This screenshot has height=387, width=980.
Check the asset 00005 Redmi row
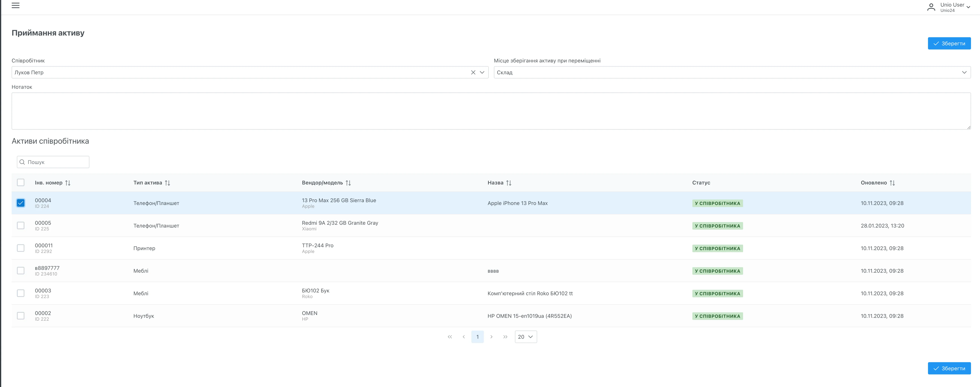click(x=20, y=225)
